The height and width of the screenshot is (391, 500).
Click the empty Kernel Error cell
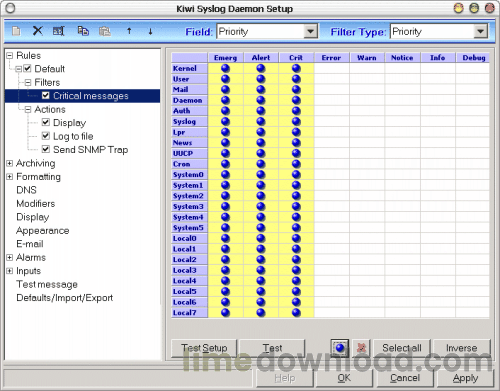click(332, 68)
